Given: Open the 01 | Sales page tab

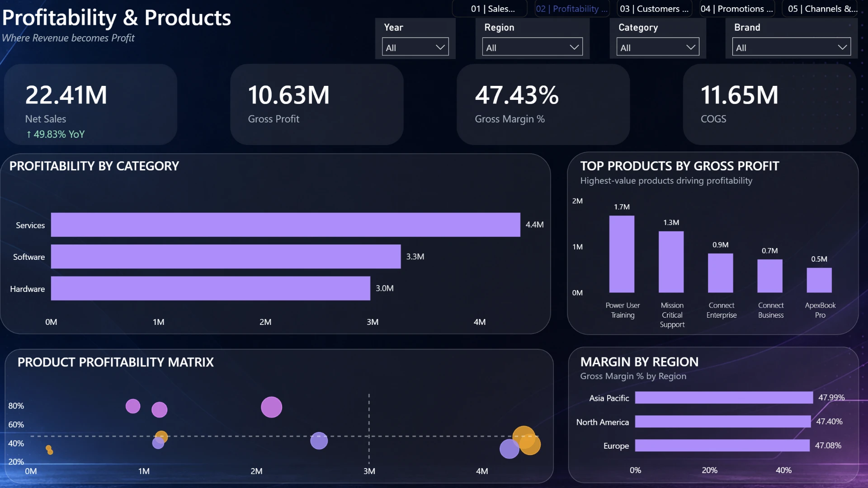Looking at the screenshot, I should [x=490, y=9].
